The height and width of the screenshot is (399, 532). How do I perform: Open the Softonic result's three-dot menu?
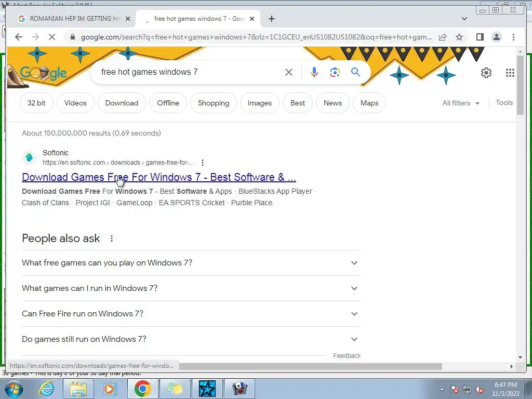click(x=203, y=163)
